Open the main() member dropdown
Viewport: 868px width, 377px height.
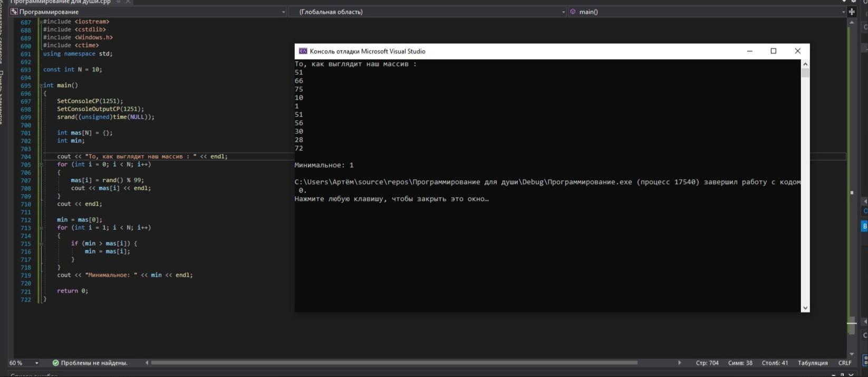[x=844, y=12]
